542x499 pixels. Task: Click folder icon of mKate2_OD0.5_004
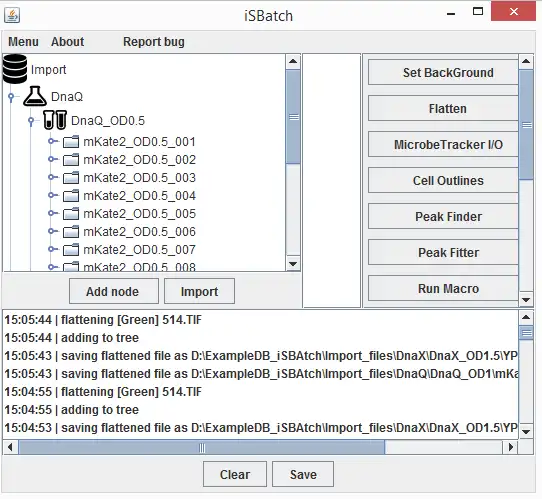(x=71, y=196)
